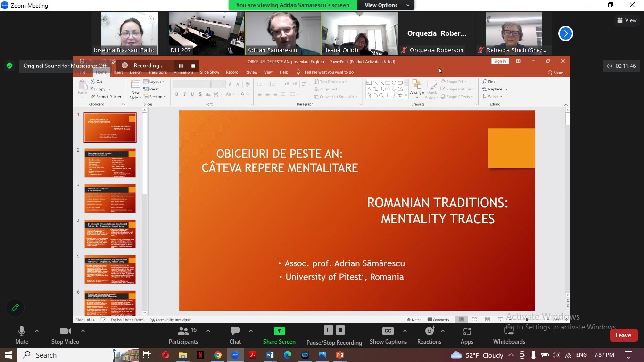644x362 pixels.
Task: Click New Slide icon in ribbon
Action: 135,83
